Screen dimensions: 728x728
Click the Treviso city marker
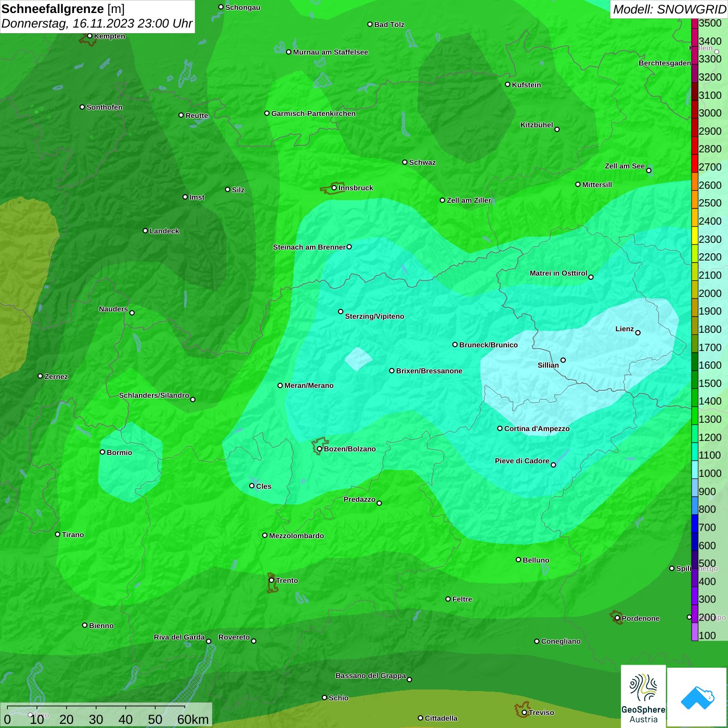point(524,712)
